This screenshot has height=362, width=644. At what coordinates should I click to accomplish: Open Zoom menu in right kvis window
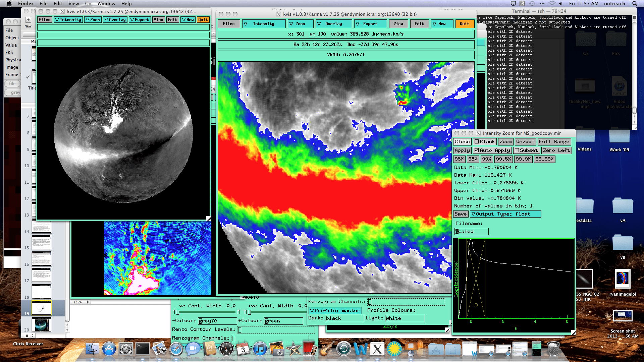tap(300, 24)
